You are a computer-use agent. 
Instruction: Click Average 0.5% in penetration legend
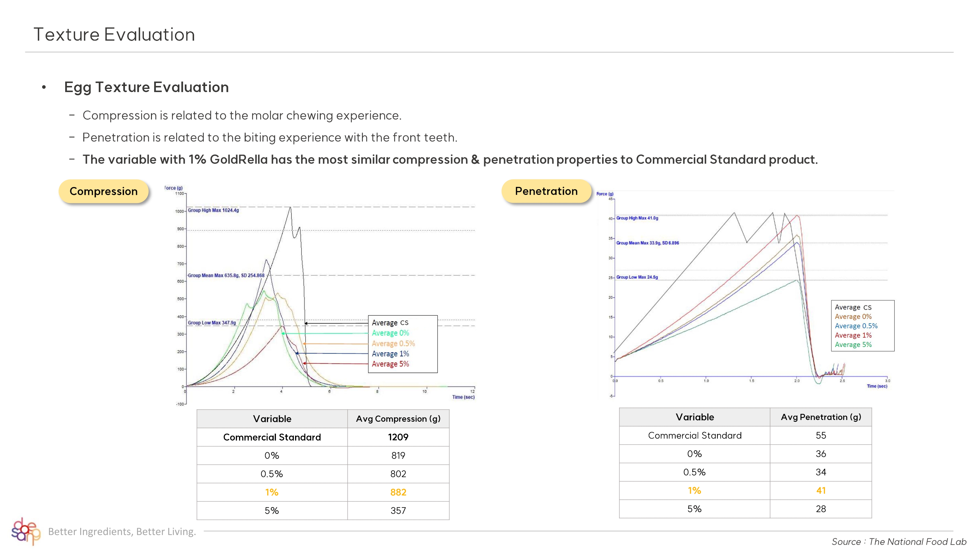(856, 326)
